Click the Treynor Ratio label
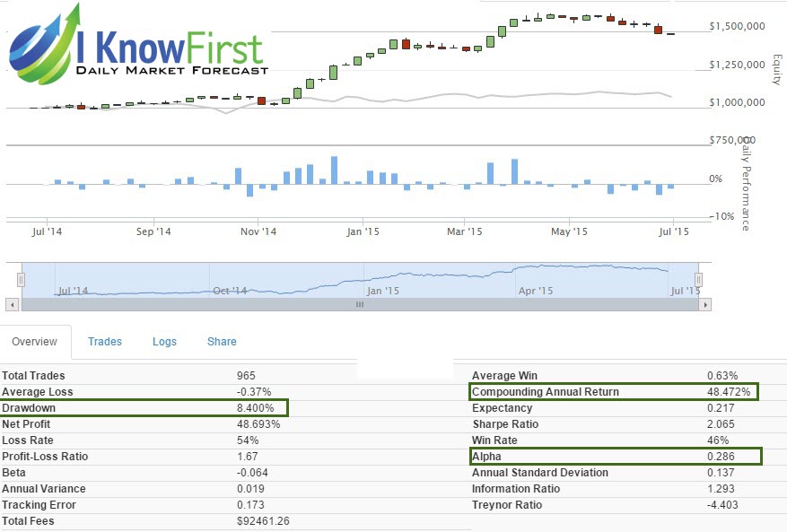This screenshot has height=532, width=787. 507,505
